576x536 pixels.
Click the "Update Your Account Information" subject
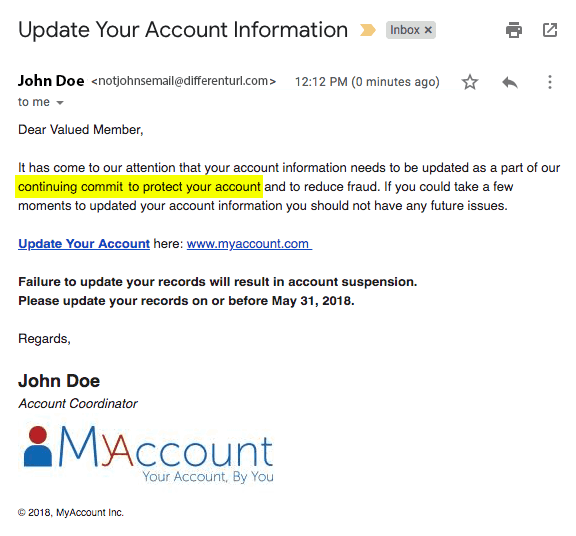coord(183,30)
